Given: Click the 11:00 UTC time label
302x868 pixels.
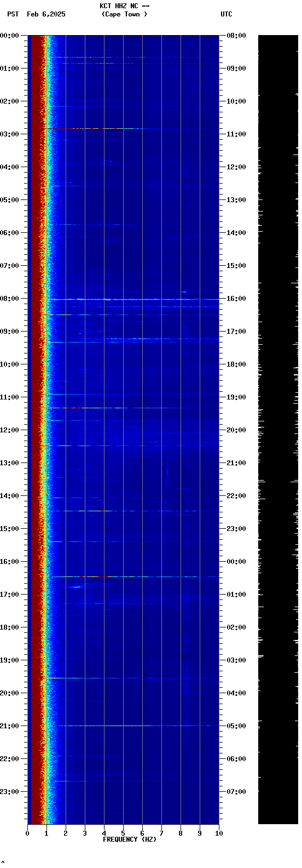Looking at the screenshot, I should [x=236, y=134].
